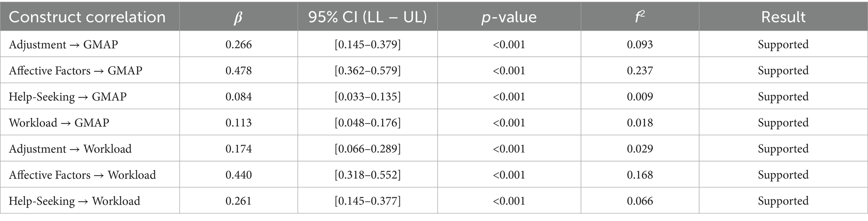Select the p-value column header

pos(509,17)
